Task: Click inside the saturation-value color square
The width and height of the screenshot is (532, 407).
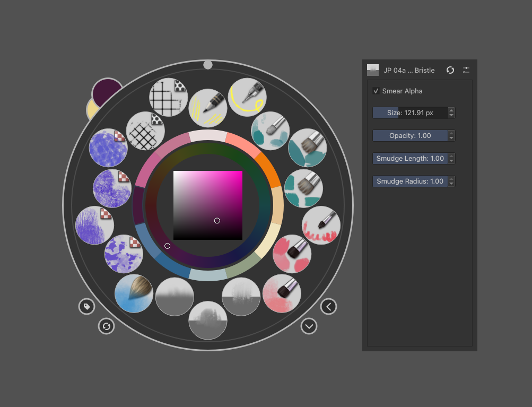Action: click(x=207, y=205)
